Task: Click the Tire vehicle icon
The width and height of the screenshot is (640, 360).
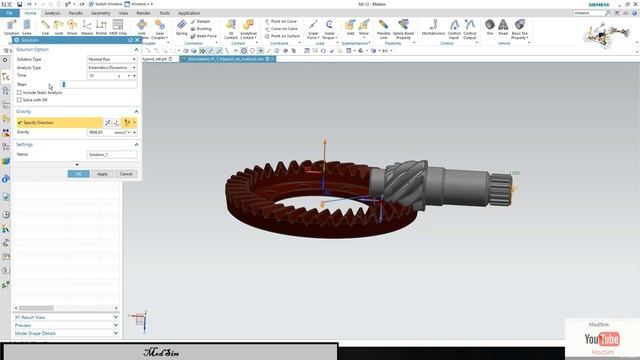Action: (490, 27)
